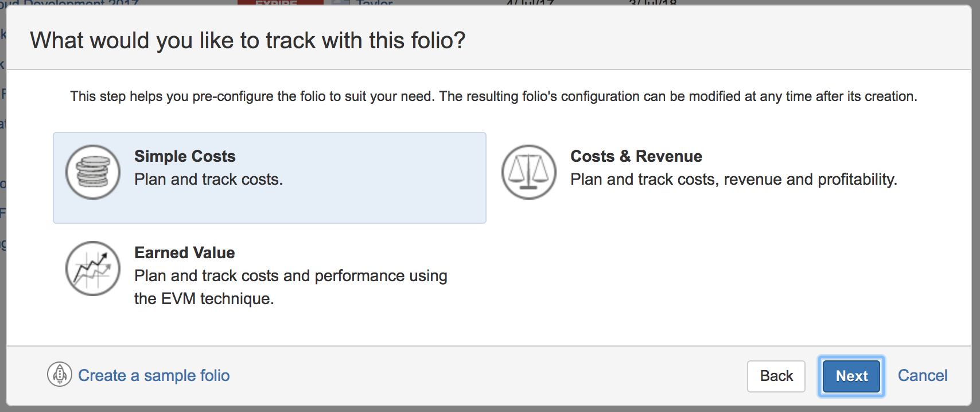The width and height of the screenshot is (980, 412).
Task: Click the Taylor name behind the dialog
Action: coord(374,3)
